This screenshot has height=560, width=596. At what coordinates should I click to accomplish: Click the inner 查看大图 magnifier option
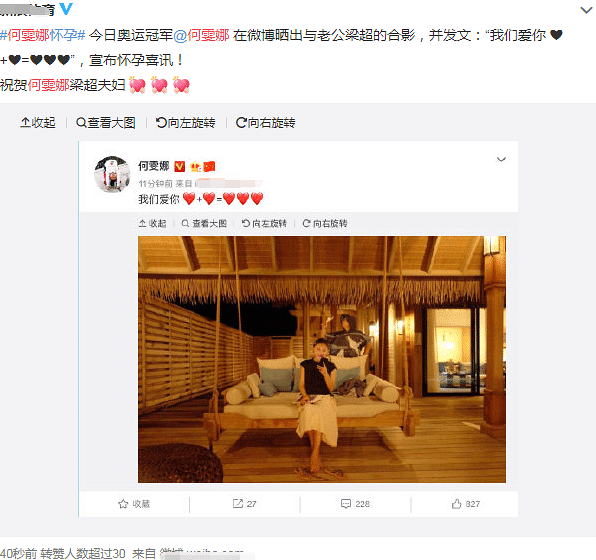click(204, 224)
